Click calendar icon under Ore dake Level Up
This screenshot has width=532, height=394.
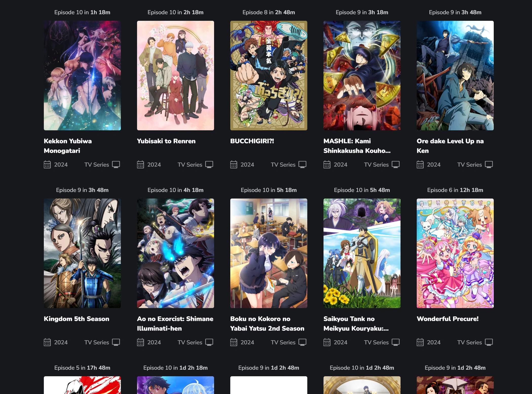pos(420,165)
